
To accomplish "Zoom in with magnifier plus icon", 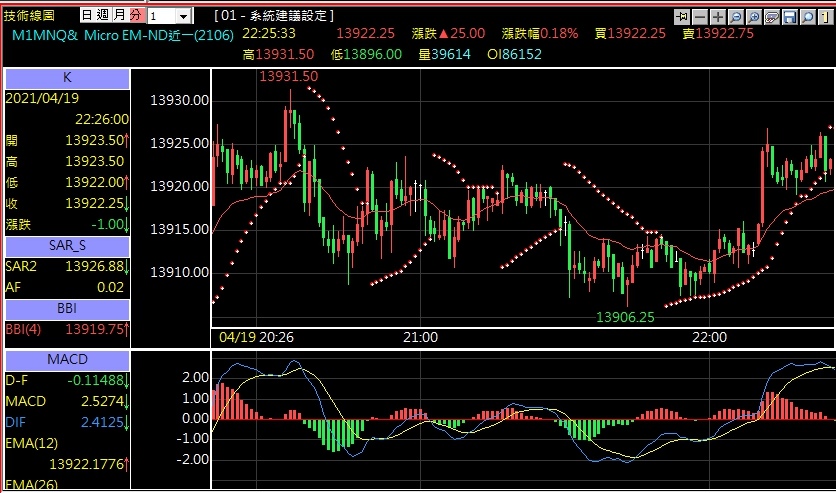I will pos(754,17).
